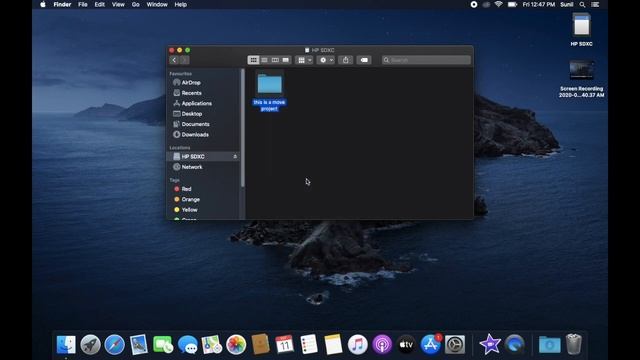Open the Help menu
The image size is (640, 360).
click(x=180, y=4)
